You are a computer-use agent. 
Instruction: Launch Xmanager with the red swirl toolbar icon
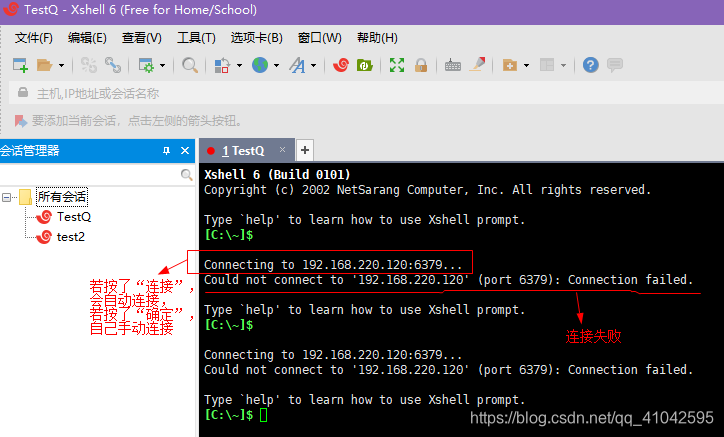point(341,65)
